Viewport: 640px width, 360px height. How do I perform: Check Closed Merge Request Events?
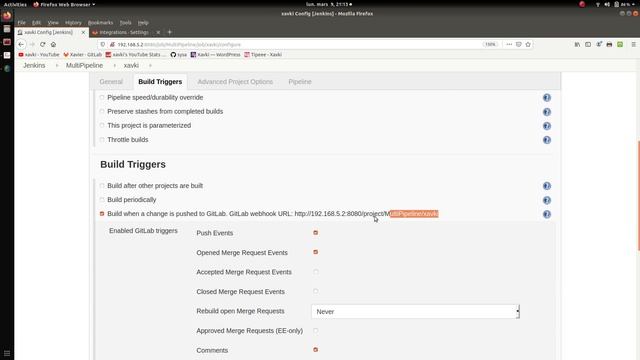pyautogui.click(x=316, y=291)
